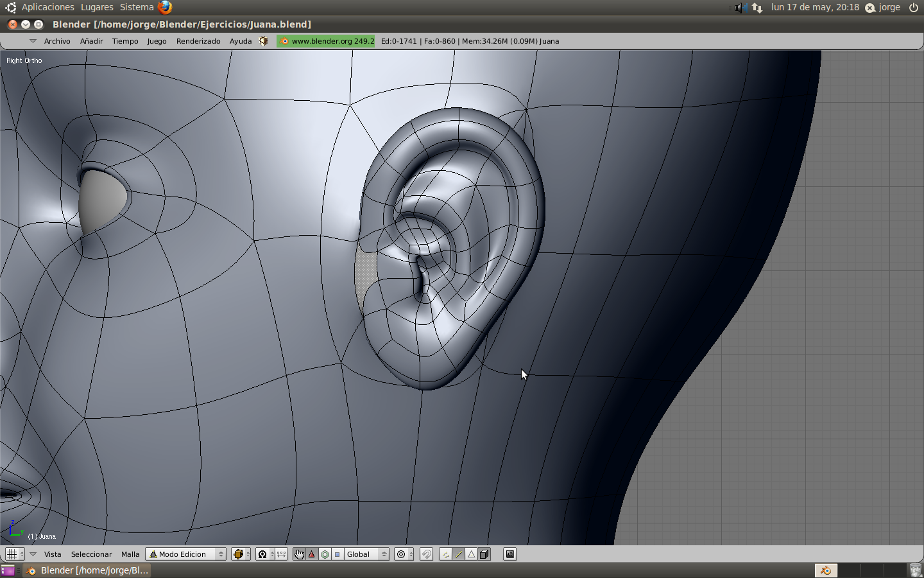Open the Vista menu in the 3D header

coord(53,554)
